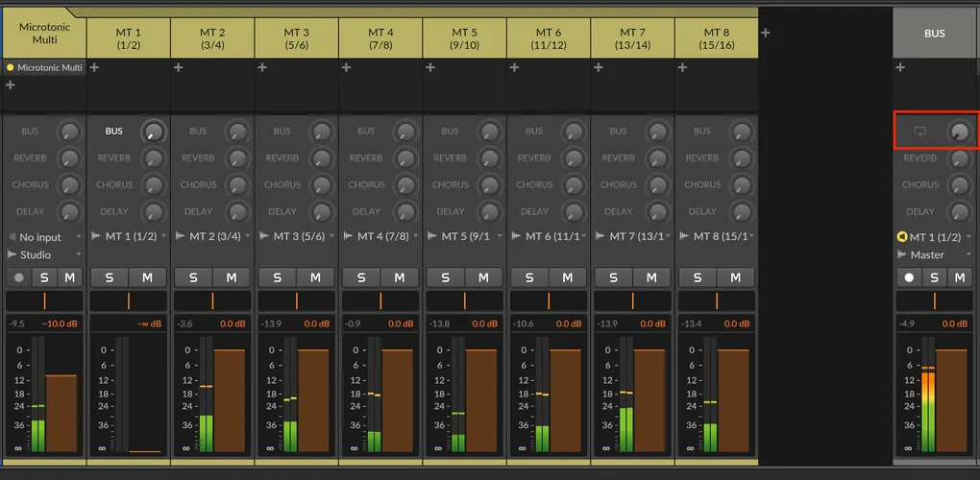This screenshot has height=480, width=980.
Task: Add a device to the MT 8 track
Action: tap(682, 67)
